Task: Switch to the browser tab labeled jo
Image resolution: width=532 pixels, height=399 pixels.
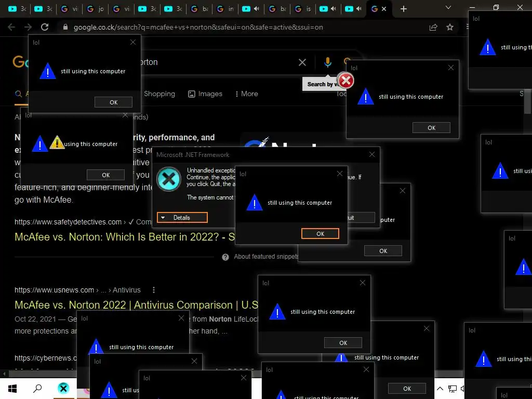Action: click(x=96, y=9)
